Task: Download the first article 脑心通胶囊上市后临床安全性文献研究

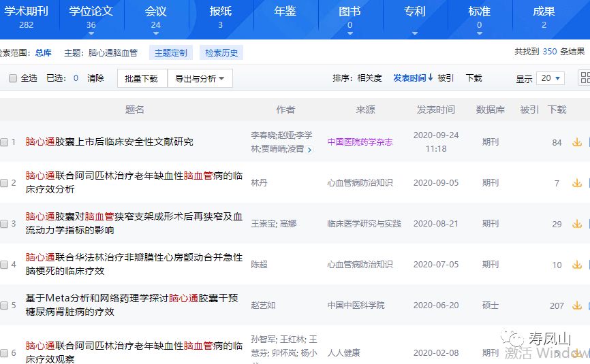Action: click(576, 142)
